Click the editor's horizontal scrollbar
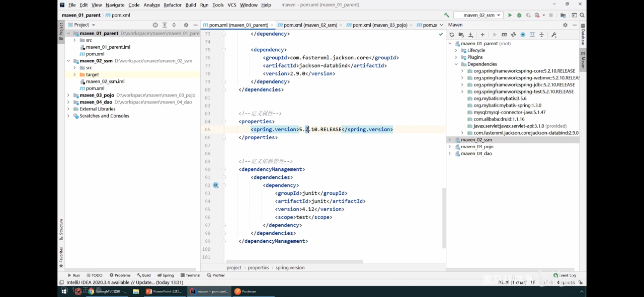 [x=294, y=261]
